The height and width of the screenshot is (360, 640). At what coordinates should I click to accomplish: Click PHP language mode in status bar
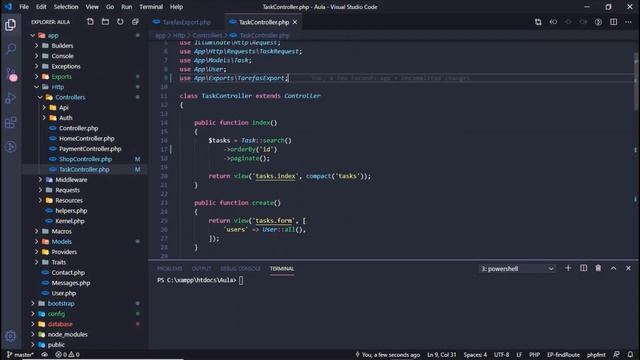pyautogui.click(x=534, y=355)
